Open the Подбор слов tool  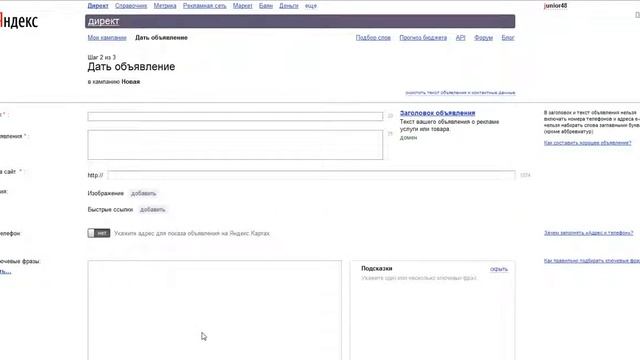point(373,38)
